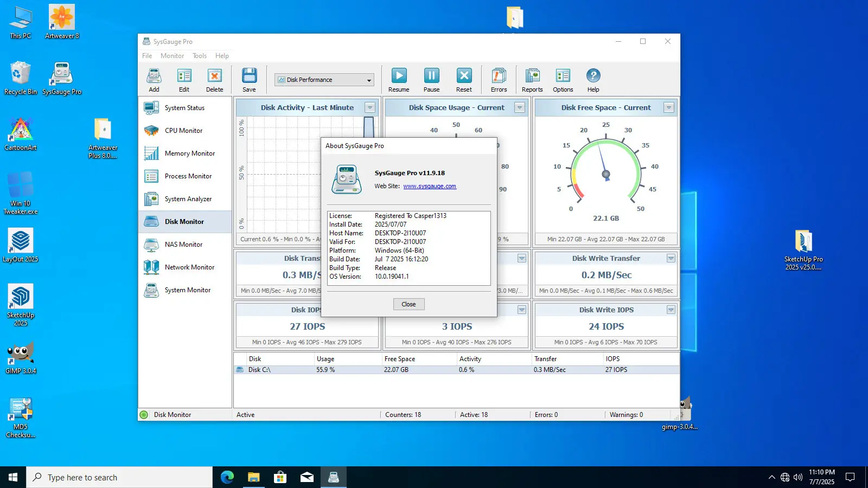Close the About SysGauge Pro dialog

(409, 304)
